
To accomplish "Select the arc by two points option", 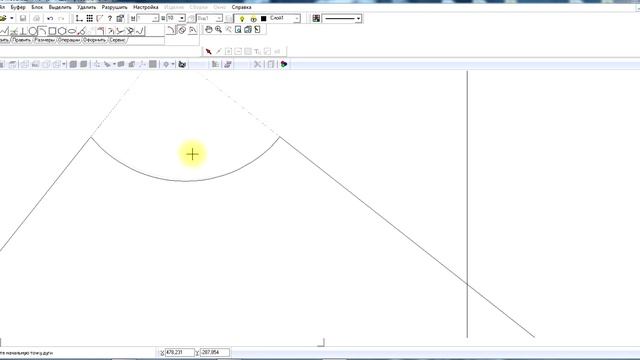I will click(x=171, y=29).
